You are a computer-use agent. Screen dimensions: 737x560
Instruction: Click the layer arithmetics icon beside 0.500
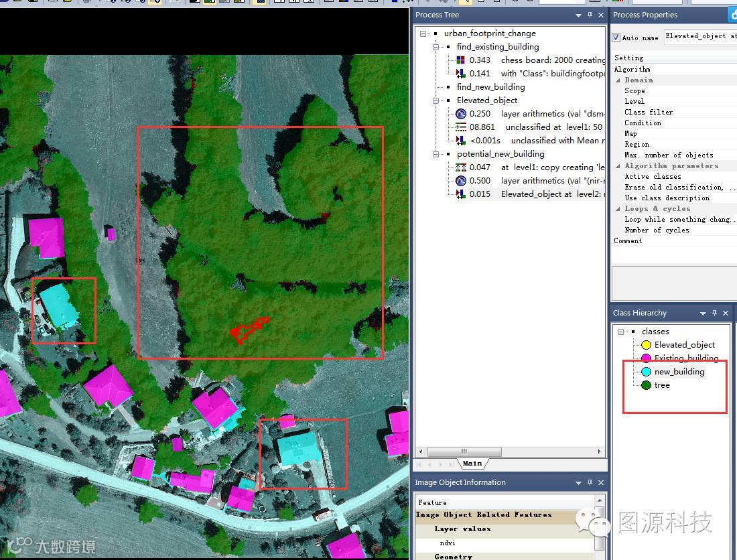(461, 180)
